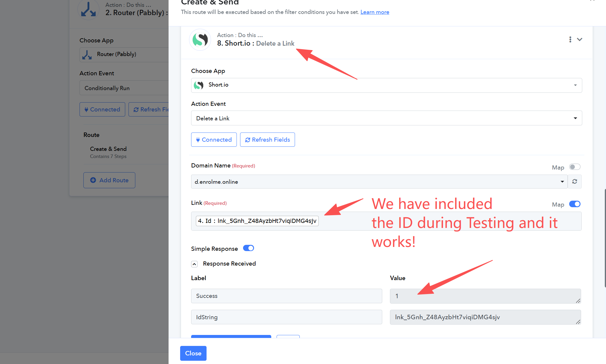Image resolution: width=606 pixels, height=364 pixels.
Task: Open the Choose App Short.io dropdown
Action: click(x=386, y=85)
